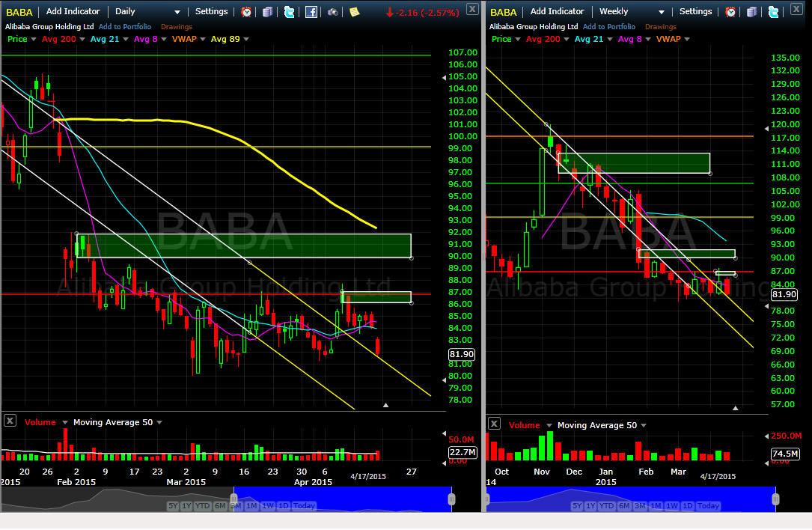Viewport: 812px width, 530px height.
Task: Click the alarm clock icon on Weekly chart
Action: point(730,11)
